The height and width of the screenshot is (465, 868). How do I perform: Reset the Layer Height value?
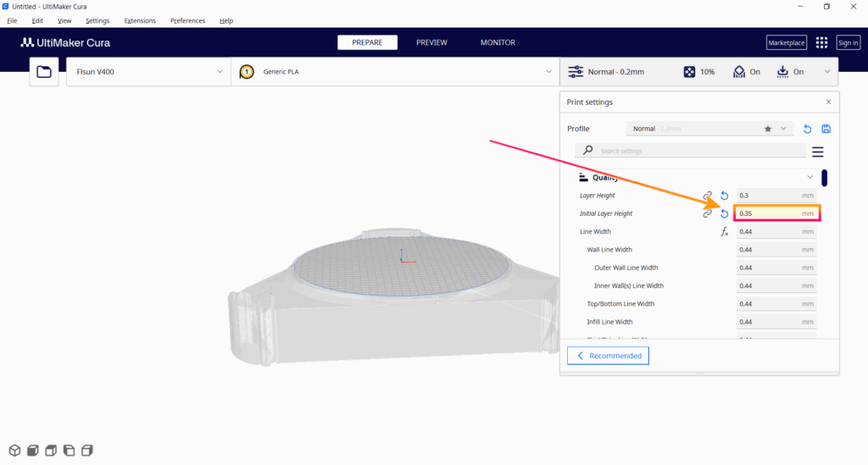click(x=724, y=196)
